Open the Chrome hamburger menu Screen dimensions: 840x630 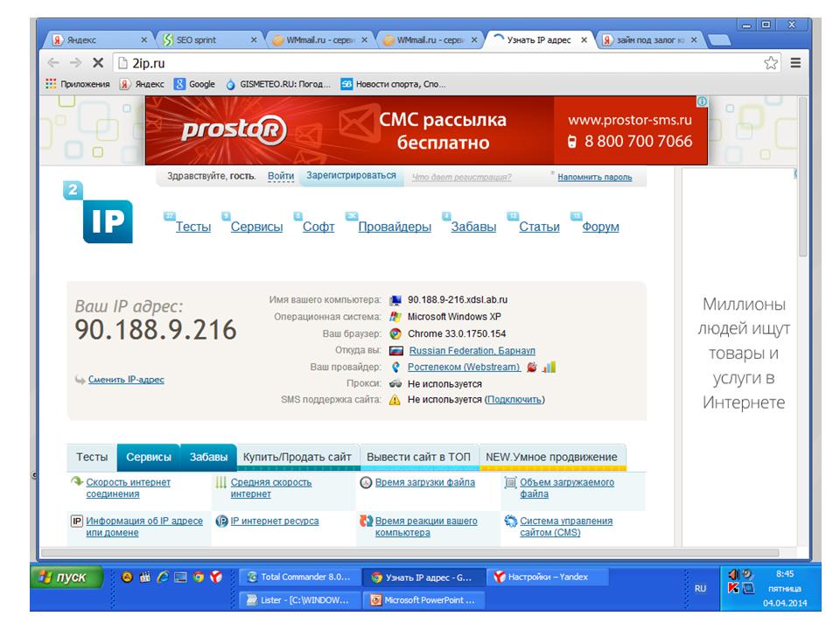pos(795,63)
